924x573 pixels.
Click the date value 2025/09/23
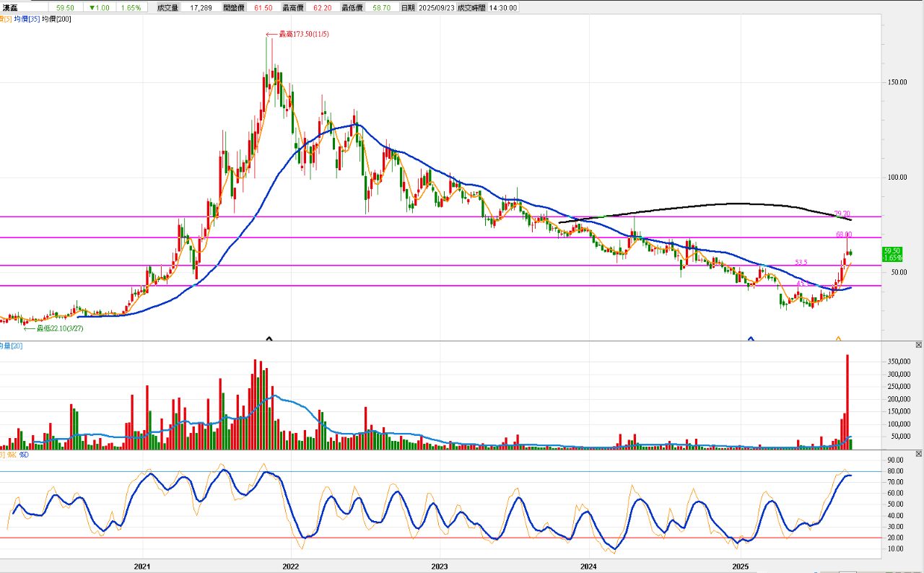tap(437, 7)
